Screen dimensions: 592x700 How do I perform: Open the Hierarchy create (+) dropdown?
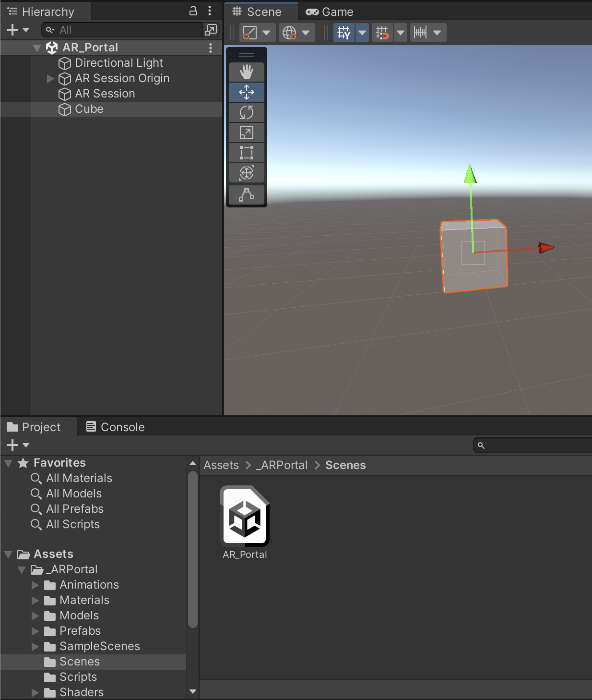[18, 30]
